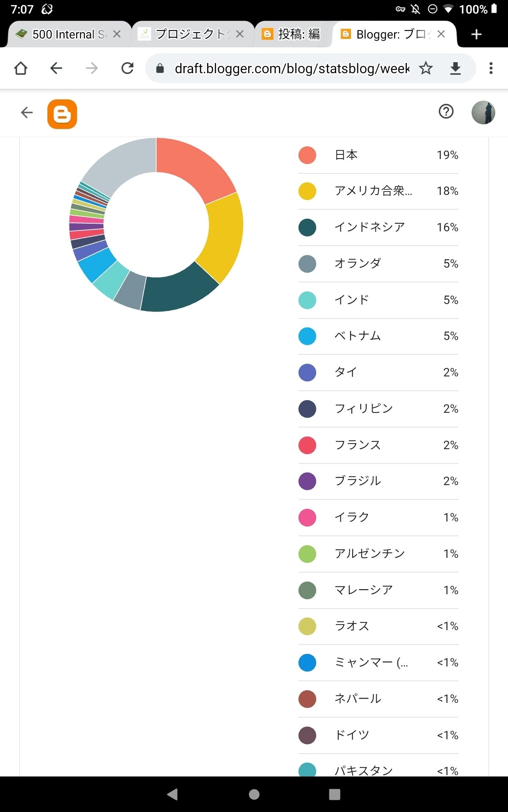Open the Chrome three-dot menu
The width and height of the screenshot is (508, 812).
491,68
